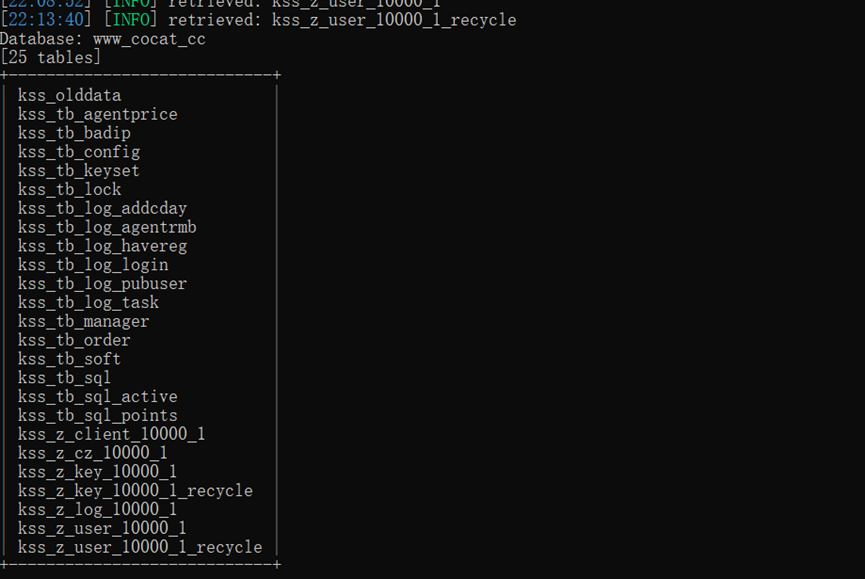Click the last row kss_z_user_10000_1_recycle
This screenshot has height=579, width=865.
(x=140, y=547)
